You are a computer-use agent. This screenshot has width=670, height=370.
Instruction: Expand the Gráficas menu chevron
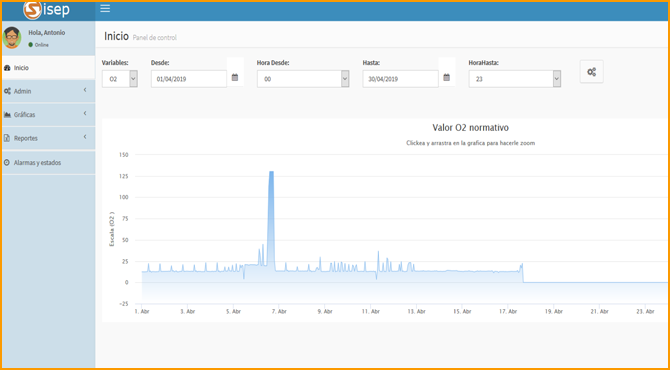(85, 114)
